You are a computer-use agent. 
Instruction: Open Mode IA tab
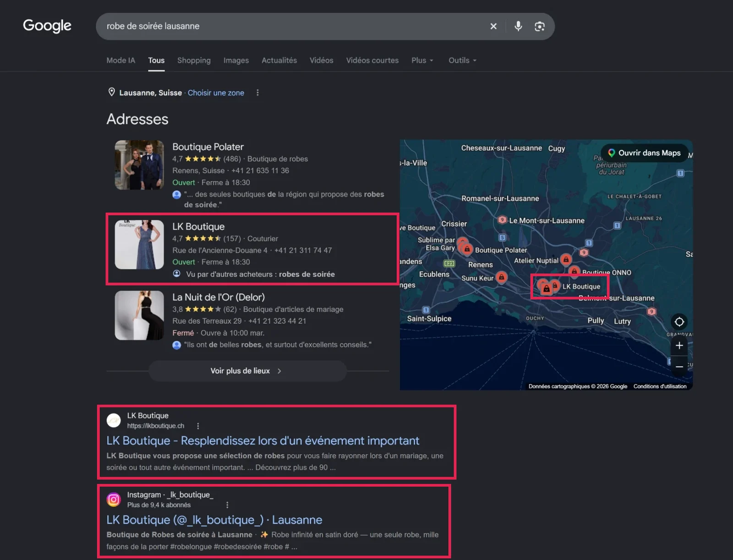tap(120, 60)
